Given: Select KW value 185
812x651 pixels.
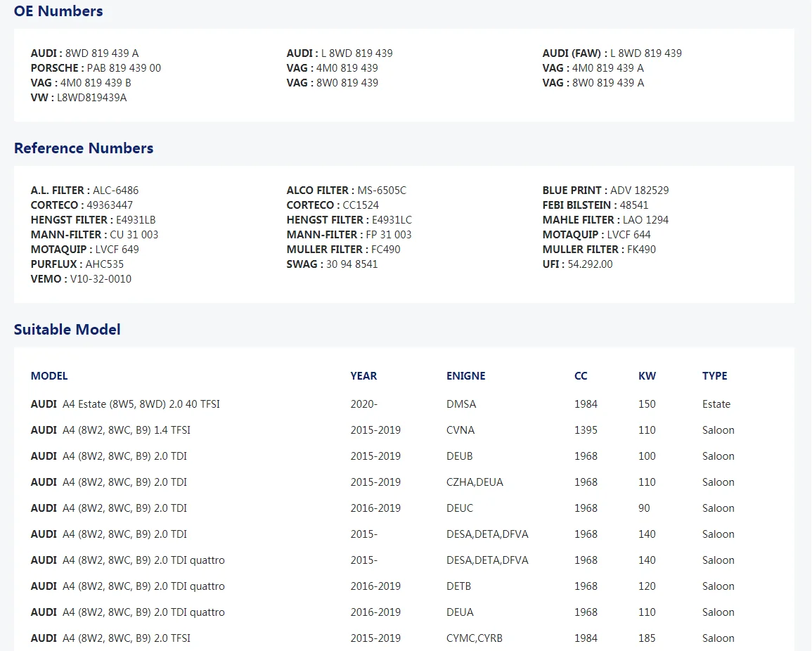Looking at the screenshot, I should tap(647, 638).
